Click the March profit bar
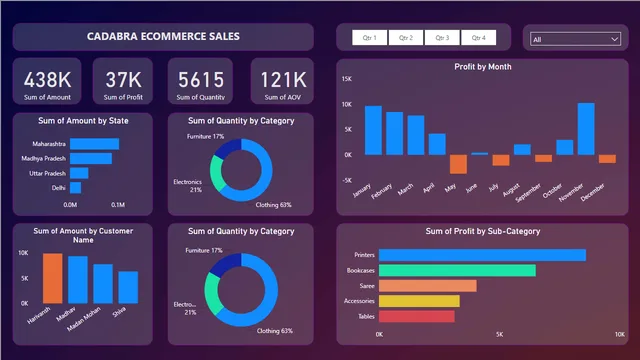 pos(416,135)
